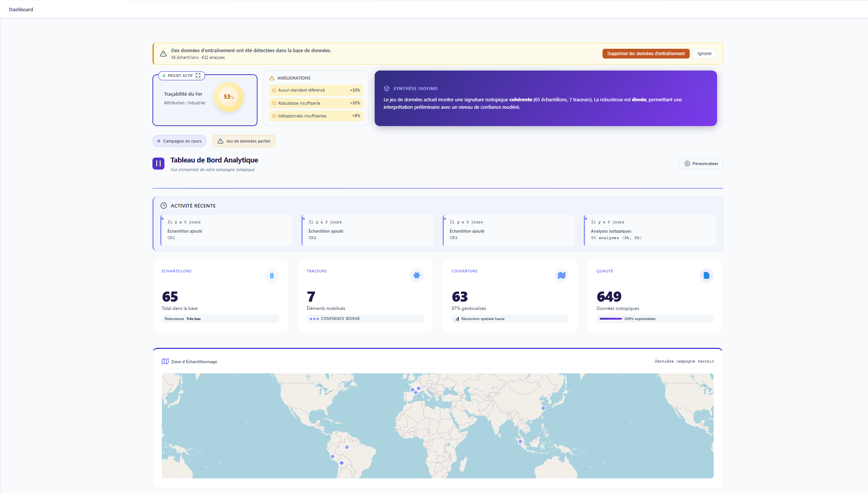
Task: Click the cube icon beside Synthèse Isofind
Action: click(x=387, y=89)
